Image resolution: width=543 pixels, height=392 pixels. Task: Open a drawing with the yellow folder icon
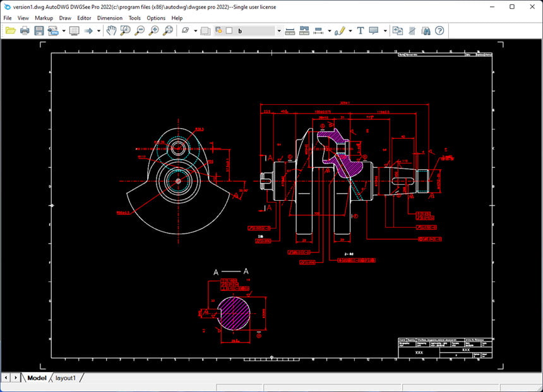(10, 31)
